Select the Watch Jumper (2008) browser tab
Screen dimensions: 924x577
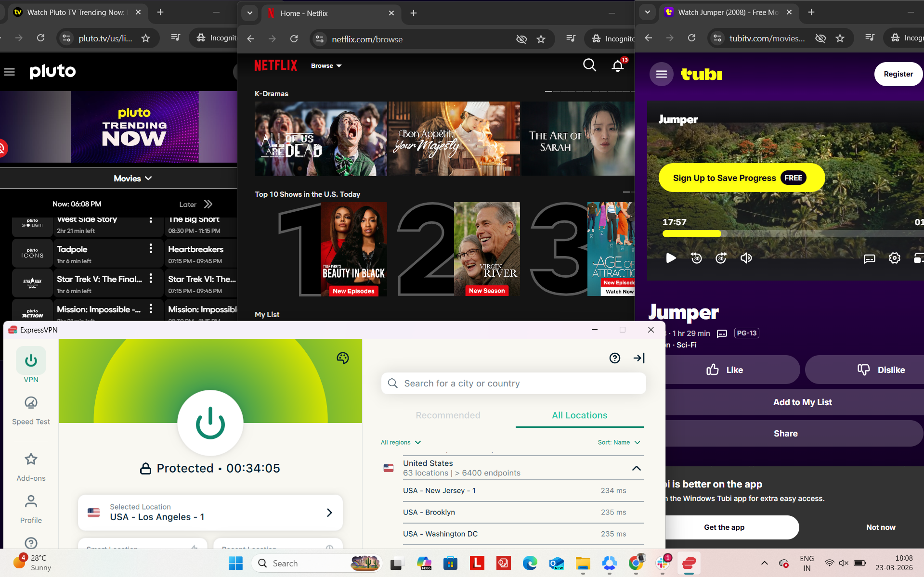[728, 13]
